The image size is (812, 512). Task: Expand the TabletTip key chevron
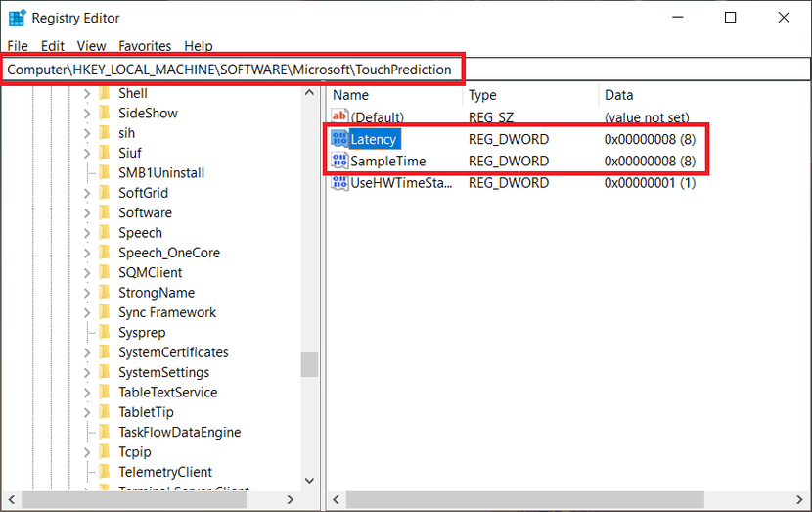87,412
